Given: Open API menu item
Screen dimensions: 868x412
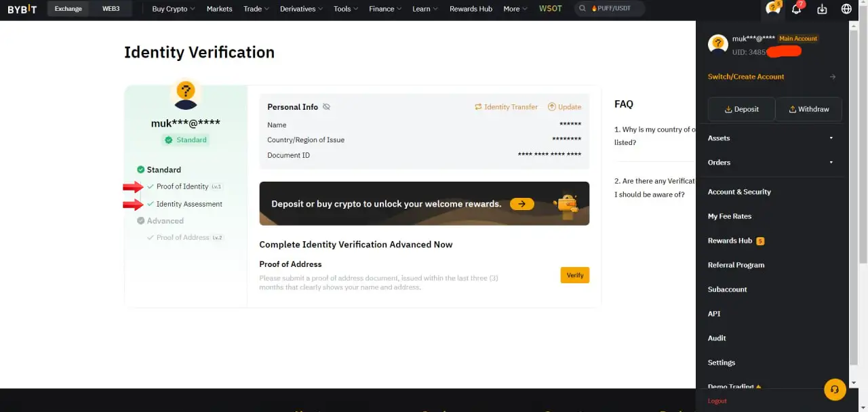Looking at the screenshot, I should click(714, 314).
